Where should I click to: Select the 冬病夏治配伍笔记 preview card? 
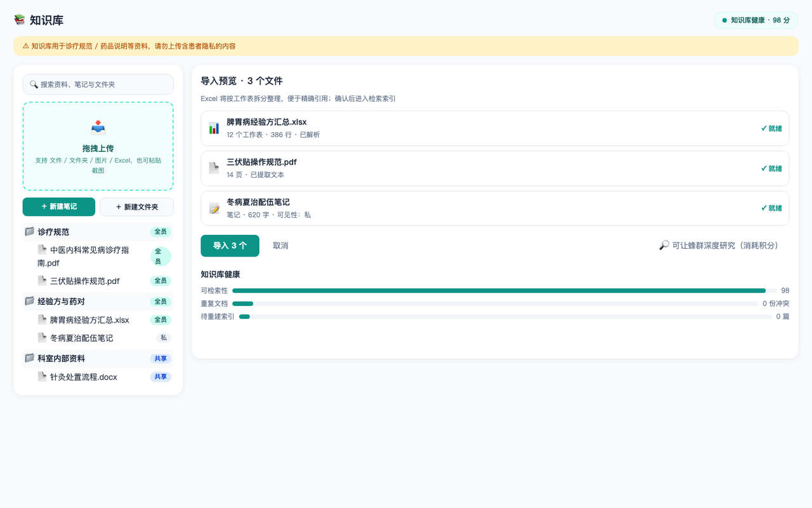pos(495,208)
